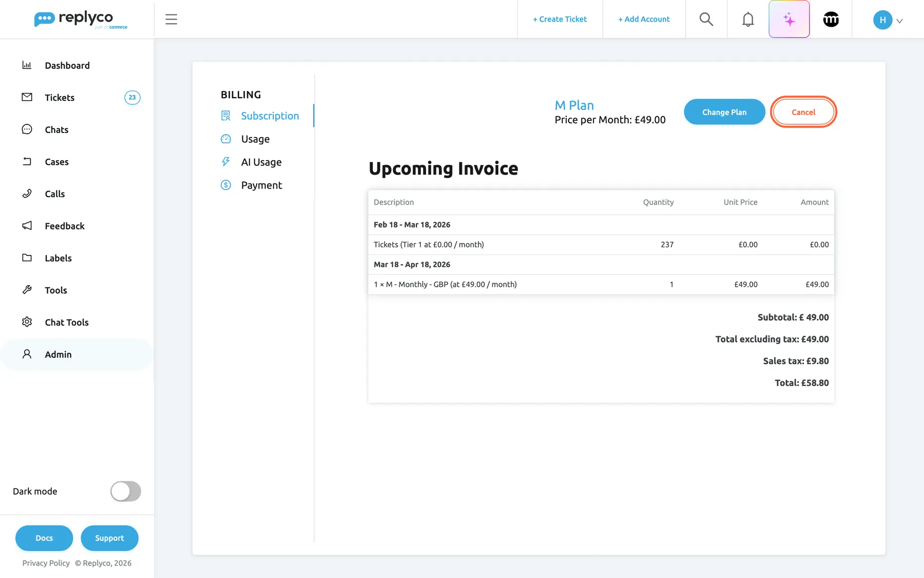Open the Payment billing tab

(261, 185)
